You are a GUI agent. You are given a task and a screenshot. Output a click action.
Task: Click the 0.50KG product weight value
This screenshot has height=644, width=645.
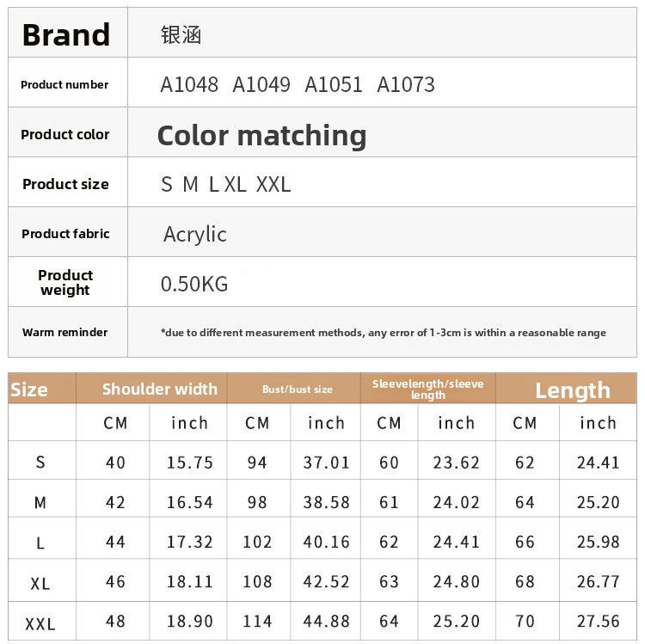[x=194, y=284]
